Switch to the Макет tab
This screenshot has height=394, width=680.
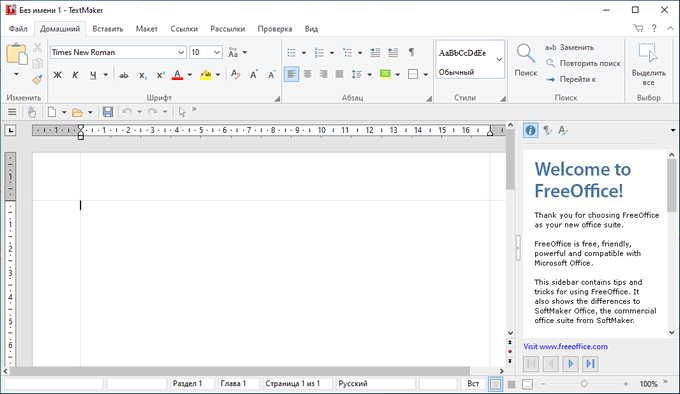tap(147, 29)
